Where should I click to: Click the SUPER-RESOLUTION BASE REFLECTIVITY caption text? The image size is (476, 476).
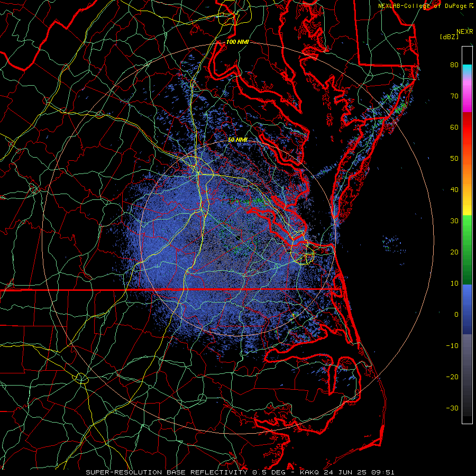(x=167, y=472)
